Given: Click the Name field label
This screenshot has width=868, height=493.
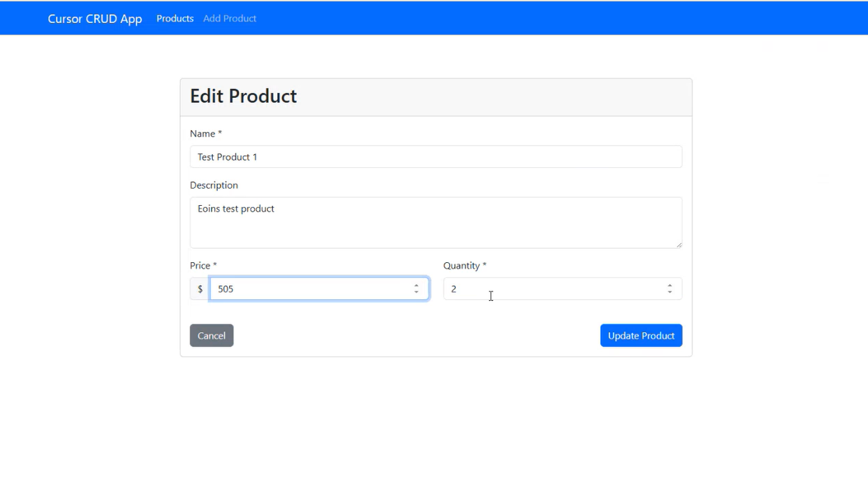Looking at the screenshot, I should point(205,134).
